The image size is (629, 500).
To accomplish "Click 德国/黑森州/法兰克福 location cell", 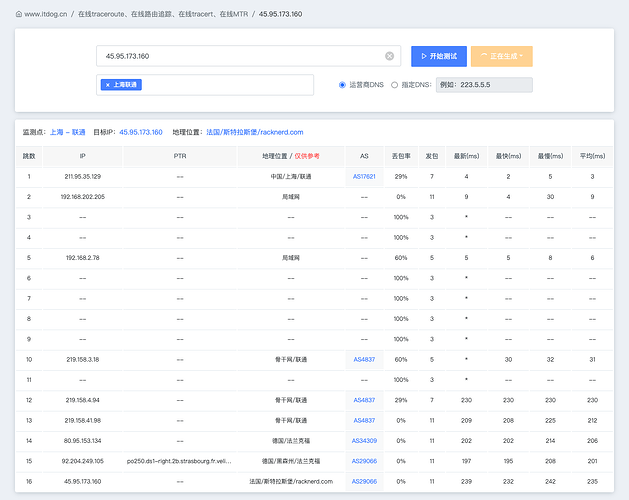I will (291, 461).
